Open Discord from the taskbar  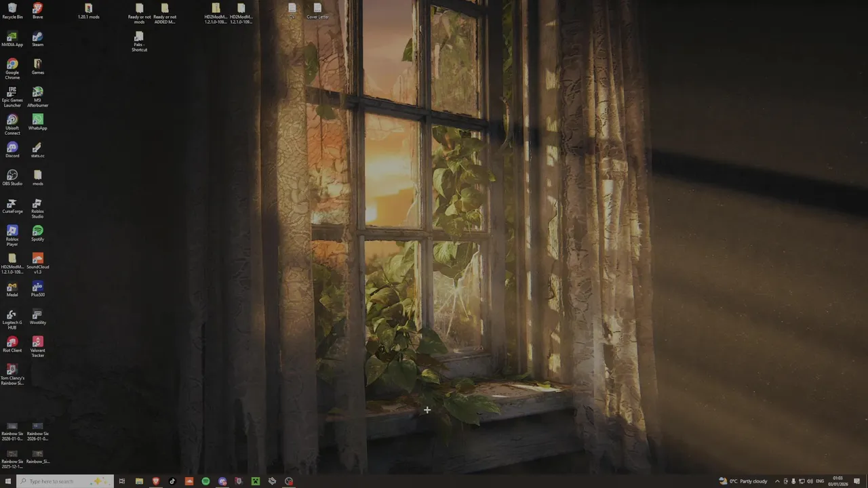tap(222, 481)
